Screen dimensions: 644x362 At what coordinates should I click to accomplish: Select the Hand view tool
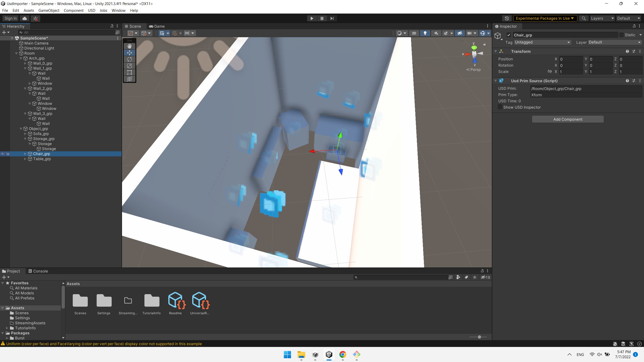130,46
